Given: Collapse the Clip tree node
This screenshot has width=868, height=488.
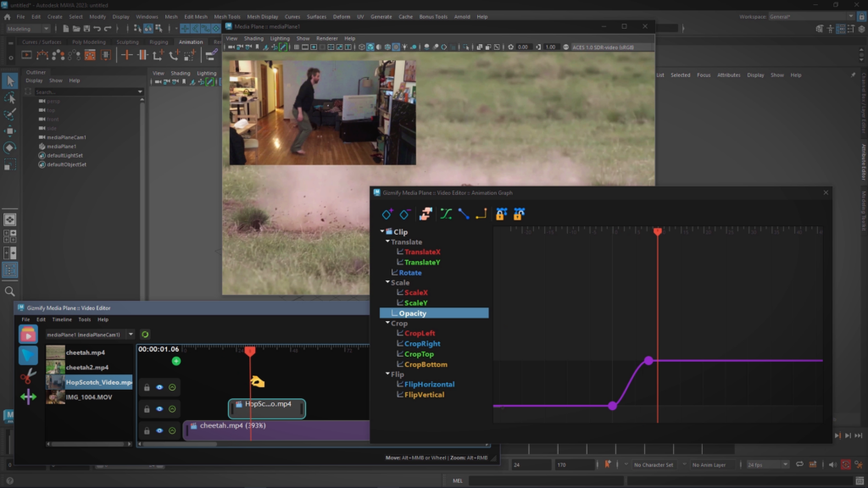Looking at the screenshot, I should coord(382,231).
